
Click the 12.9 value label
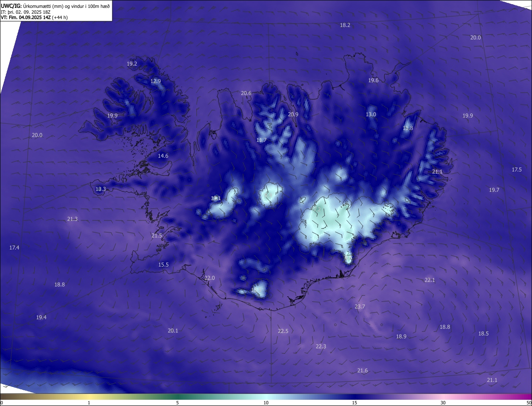[155, 81]
